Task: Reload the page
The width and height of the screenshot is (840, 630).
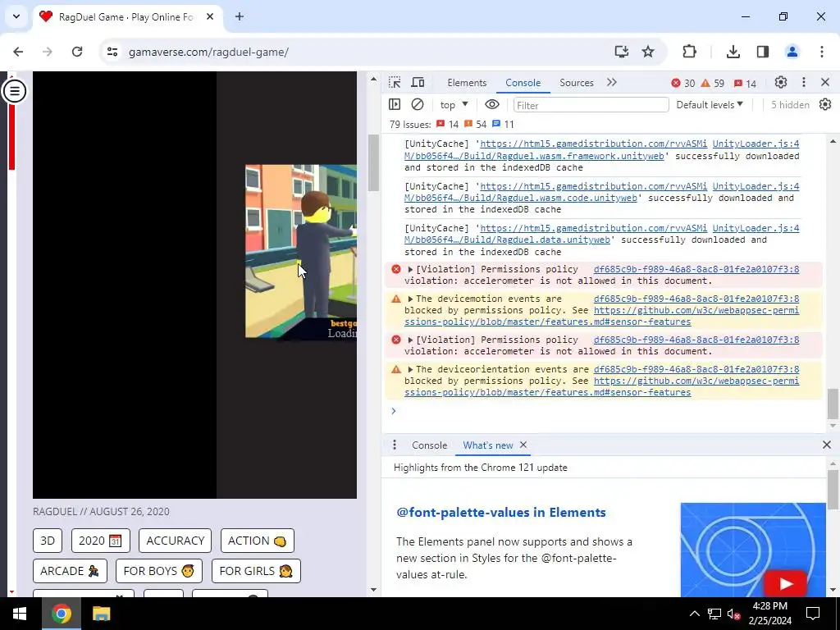Action: click(x=77, y=52)
